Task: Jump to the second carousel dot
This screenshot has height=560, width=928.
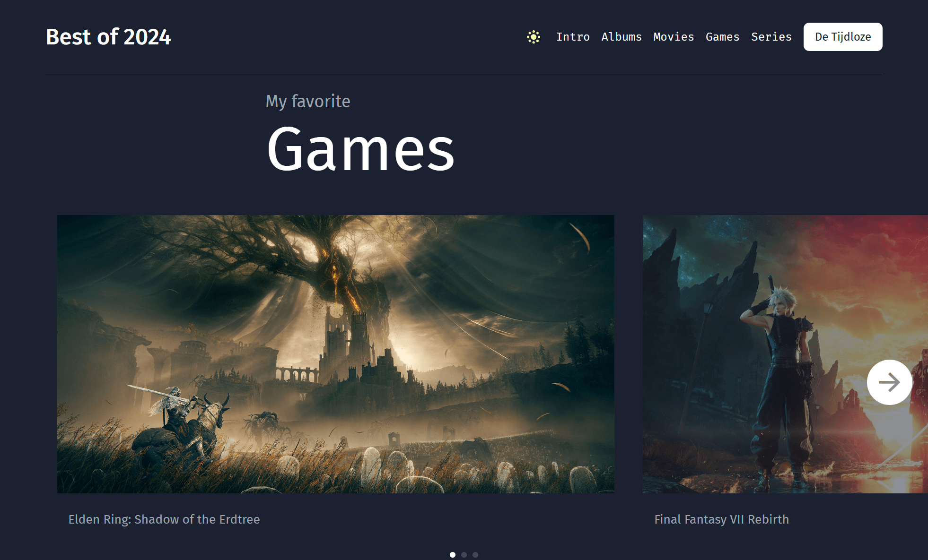Action: coord(464,555)
